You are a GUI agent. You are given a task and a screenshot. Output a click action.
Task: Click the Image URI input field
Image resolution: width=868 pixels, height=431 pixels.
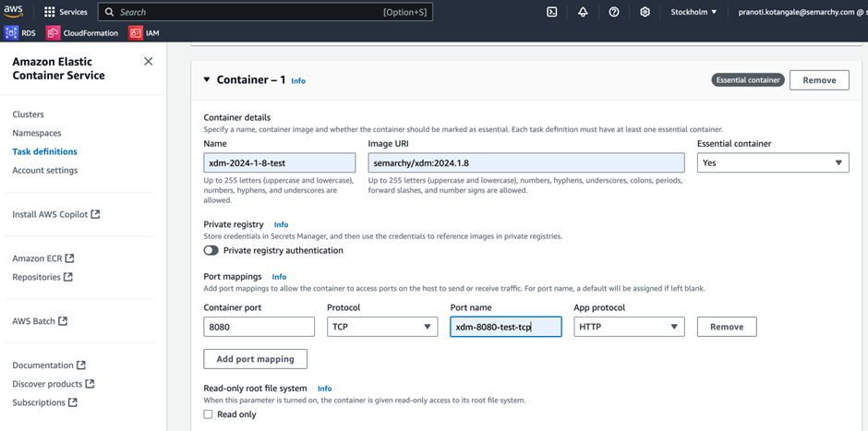click(526, 162)
